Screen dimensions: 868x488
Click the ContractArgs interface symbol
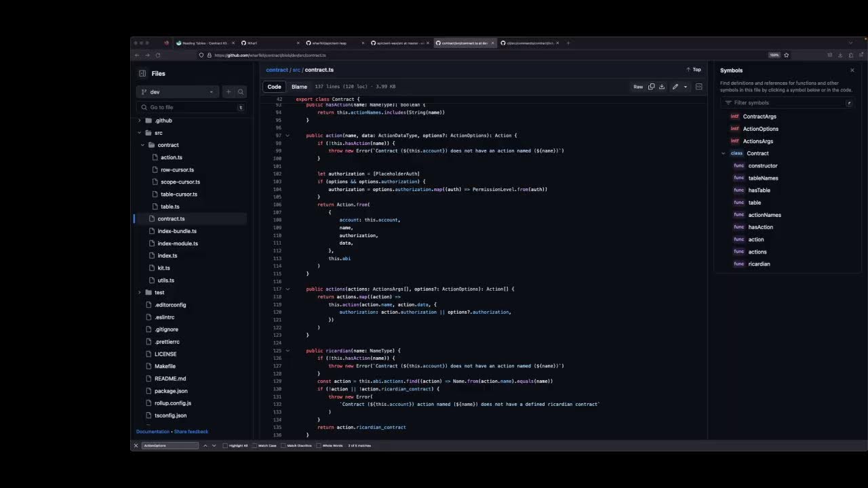(x=759, y=117)
